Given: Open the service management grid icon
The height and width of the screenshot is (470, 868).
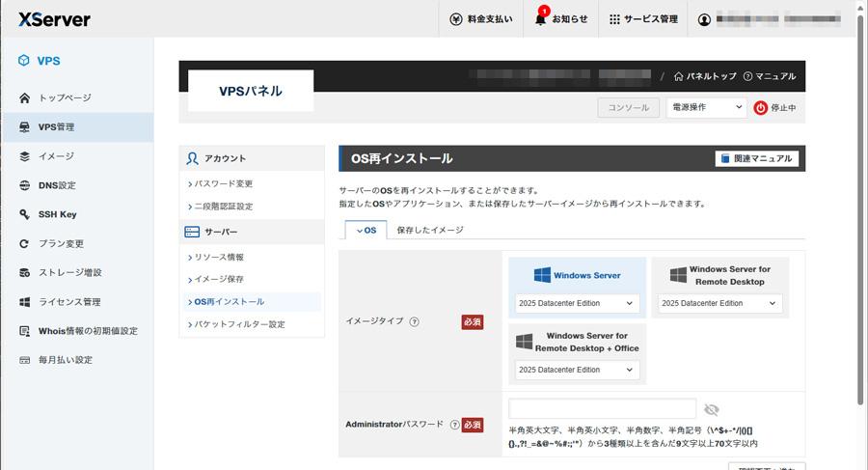Looking at the screenshot, I should click(x=614, y=19).
